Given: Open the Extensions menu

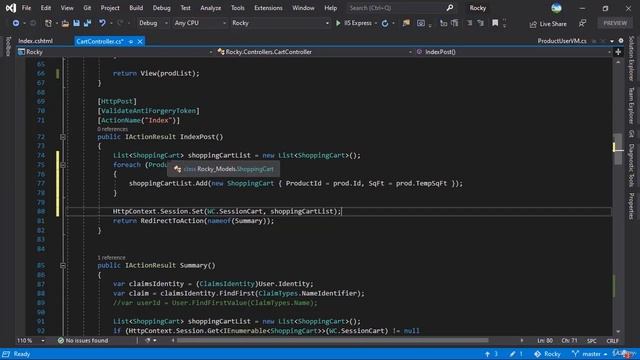Looking at the screenshot, I should (x=268, y=8).
